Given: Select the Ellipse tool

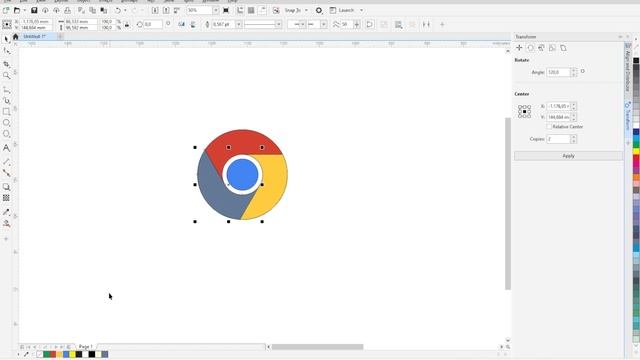Looking at the screenshot, I should (x=6, y=123).
